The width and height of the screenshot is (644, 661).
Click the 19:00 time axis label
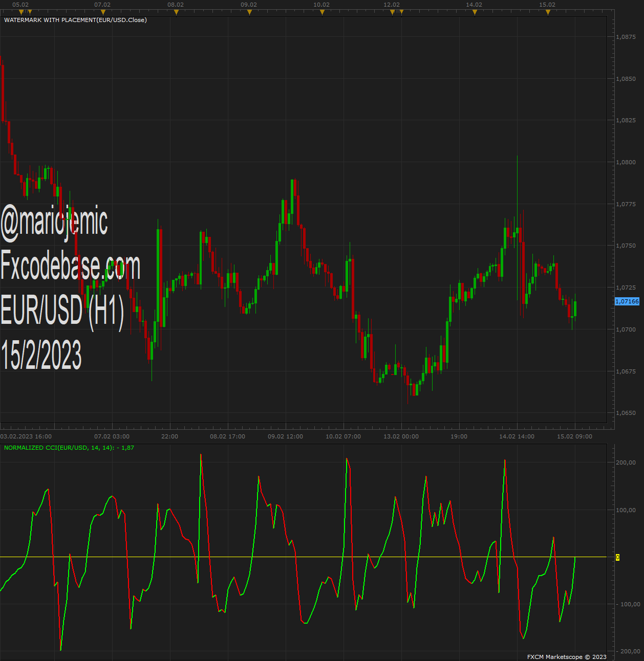459,436
